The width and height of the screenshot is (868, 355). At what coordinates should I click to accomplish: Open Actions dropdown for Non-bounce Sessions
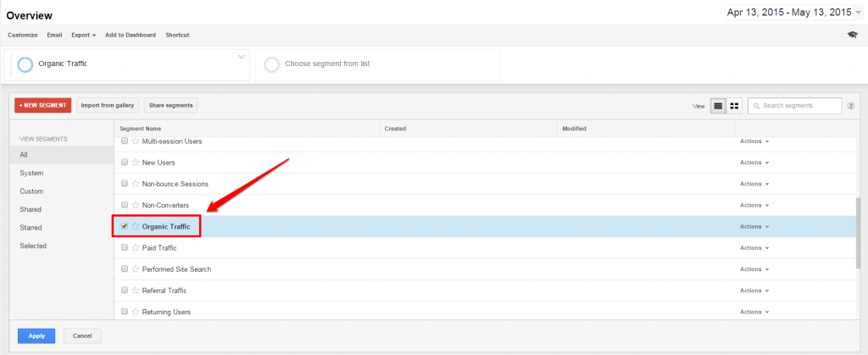click(754, 184)
